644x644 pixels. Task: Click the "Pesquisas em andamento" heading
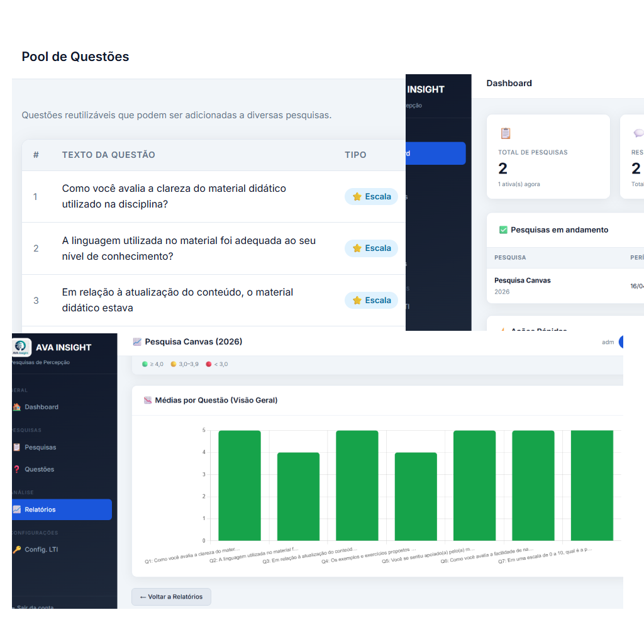pyautogui.click(x=559, y=230)
